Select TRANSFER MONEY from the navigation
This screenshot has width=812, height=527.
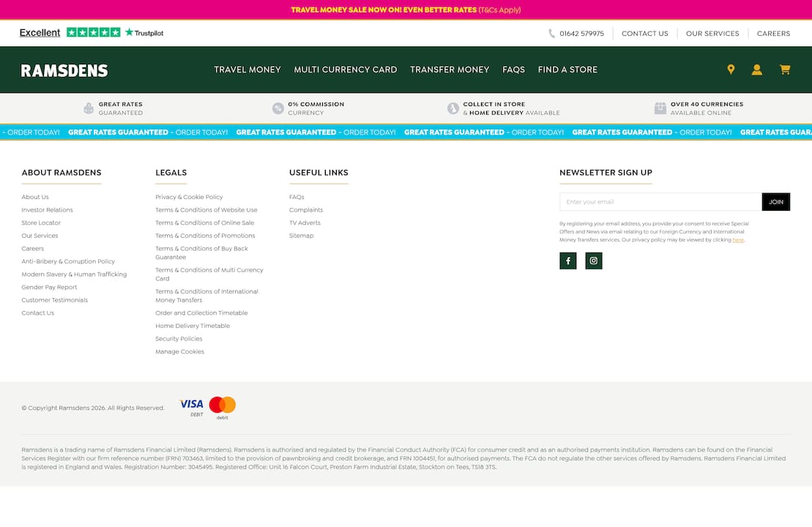coord(450,70)
